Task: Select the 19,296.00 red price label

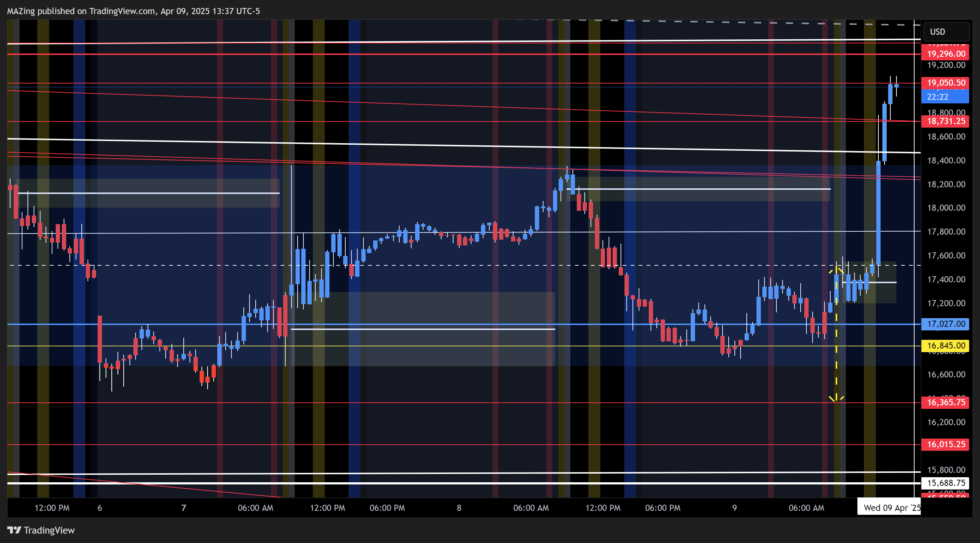Action: 945,54
